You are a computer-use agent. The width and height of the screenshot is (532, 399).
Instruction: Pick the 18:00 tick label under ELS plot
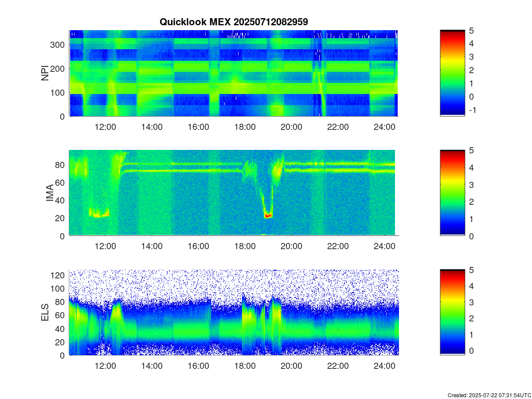(245, 366)
